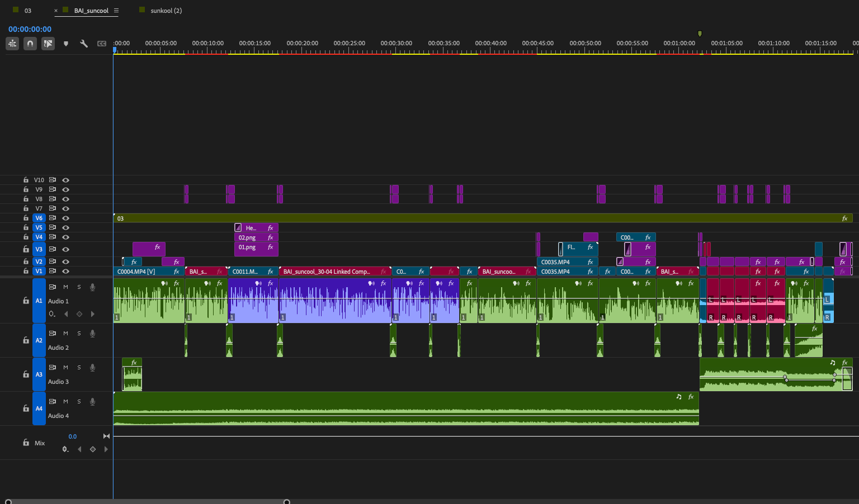Toggle sync lock for track A4
The height and width of the screenshot is (504, 859).
52,402
